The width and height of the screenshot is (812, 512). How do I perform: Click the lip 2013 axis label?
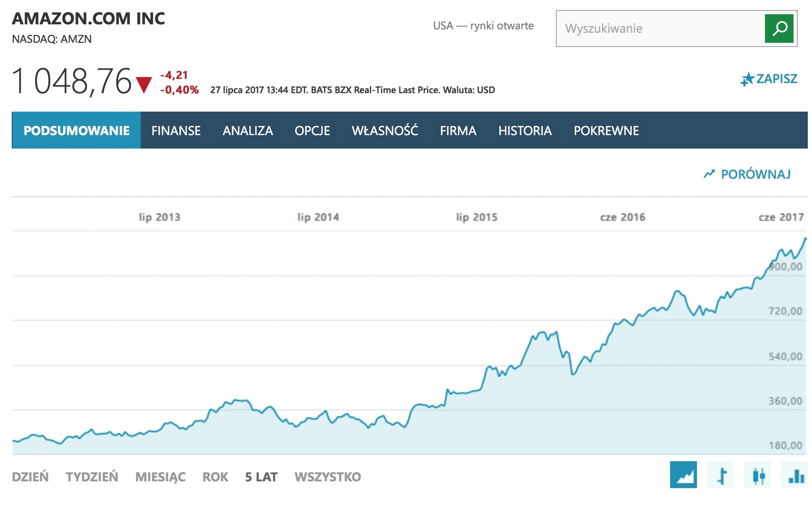coord(160,217)
